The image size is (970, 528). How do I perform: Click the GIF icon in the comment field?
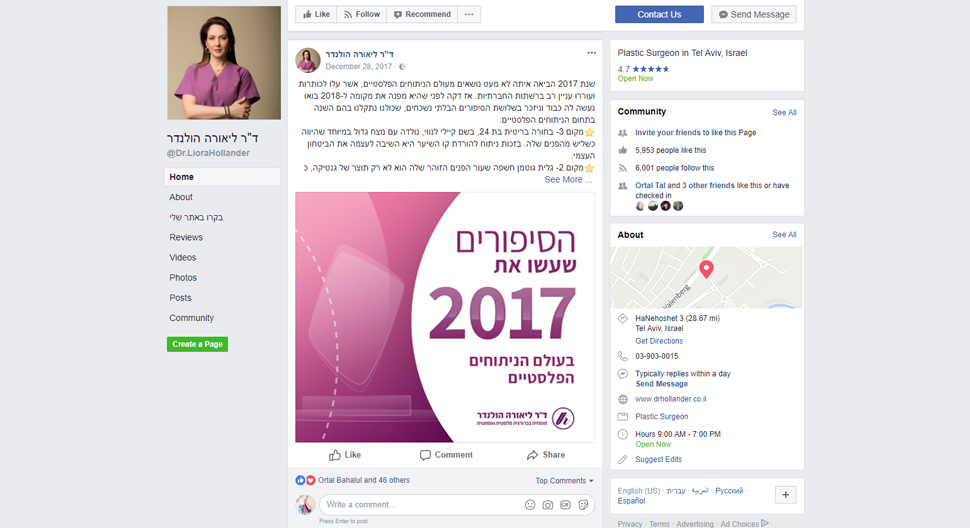click(565, 505)
